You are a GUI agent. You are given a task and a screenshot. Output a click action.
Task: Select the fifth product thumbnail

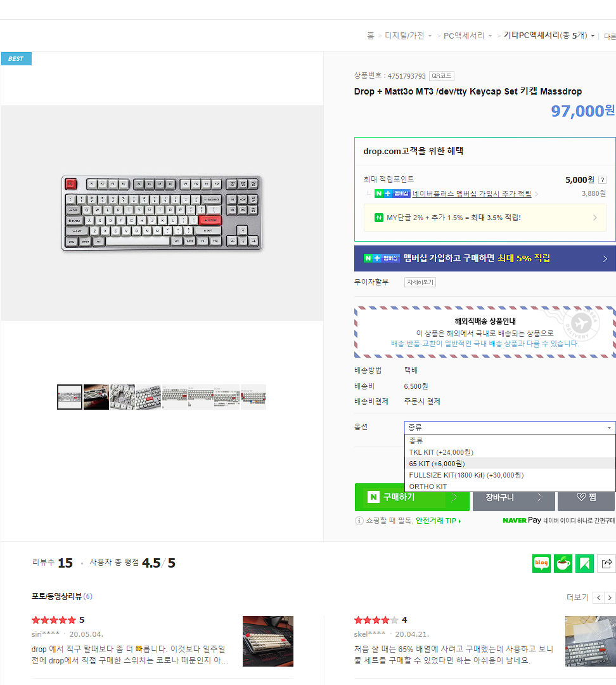coord(175,396)
